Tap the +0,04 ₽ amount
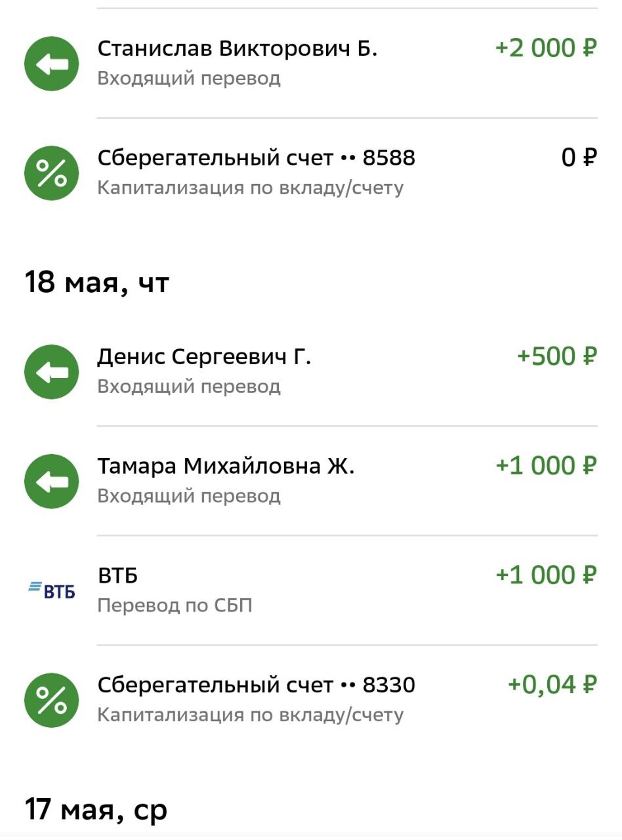 (552, 685)
